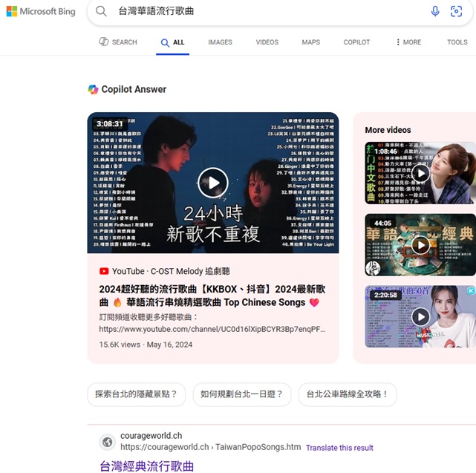Open visual search camera icon
This screenshot has width=476, height=473.
pyautogui.click(x=456, y=11)
